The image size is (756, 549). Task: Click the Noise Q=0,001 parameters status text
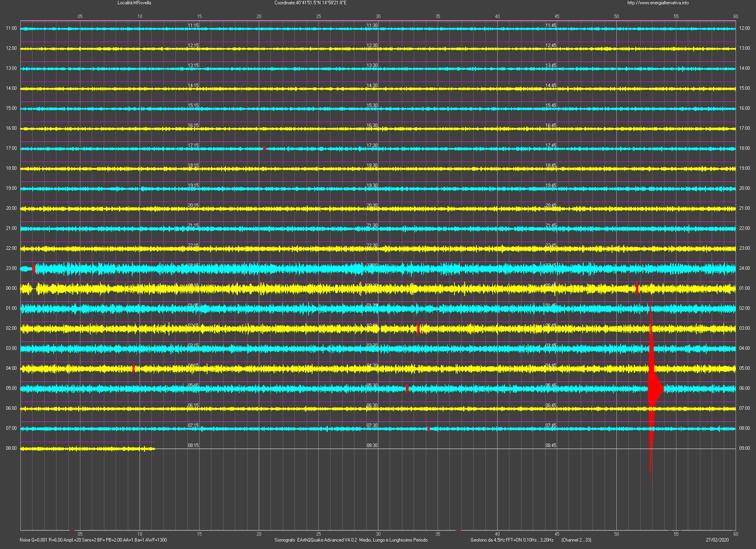click(93, 540)
